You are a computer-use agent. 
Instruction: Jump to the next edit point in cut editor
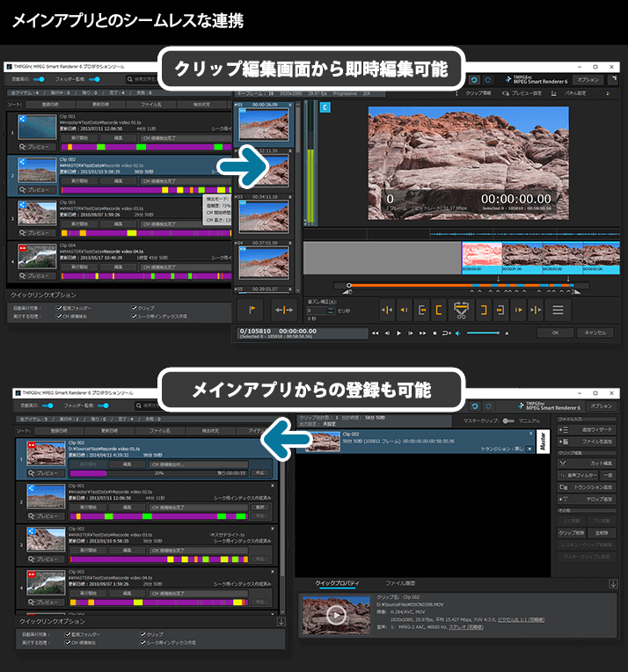536,310
